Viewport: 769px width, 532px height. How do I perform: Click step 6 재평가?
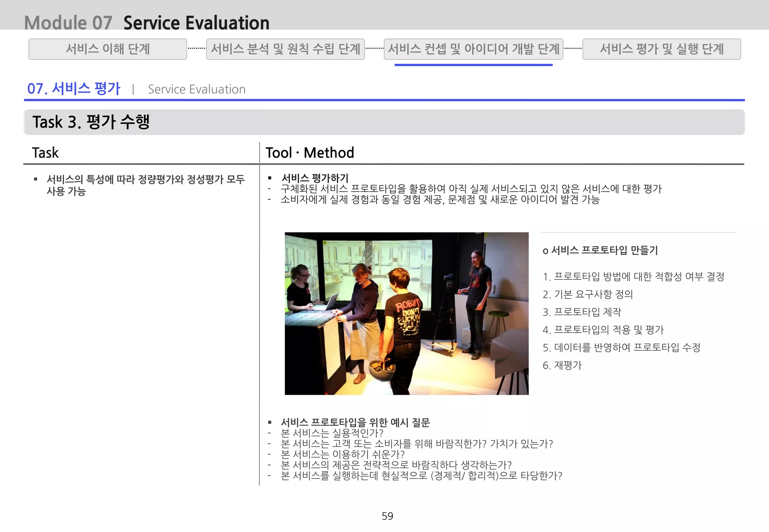562,365
